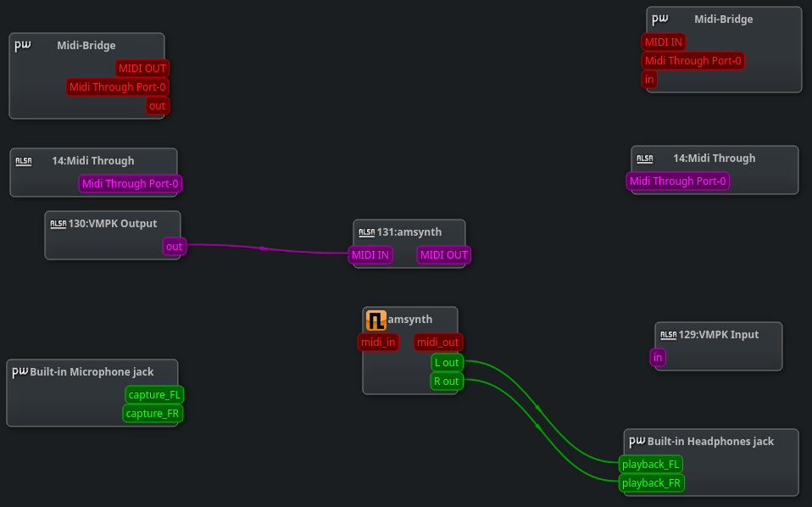812x507 pixels.
Task: Select the purple cable from VMPK out to MIDI IN
Action: point(264,248)
